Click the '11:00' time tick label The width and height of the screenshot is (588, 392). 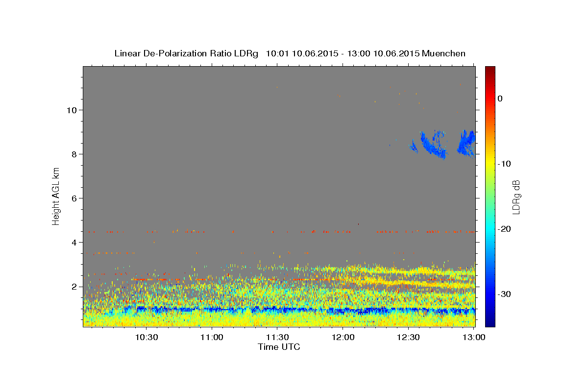[212, 337]
